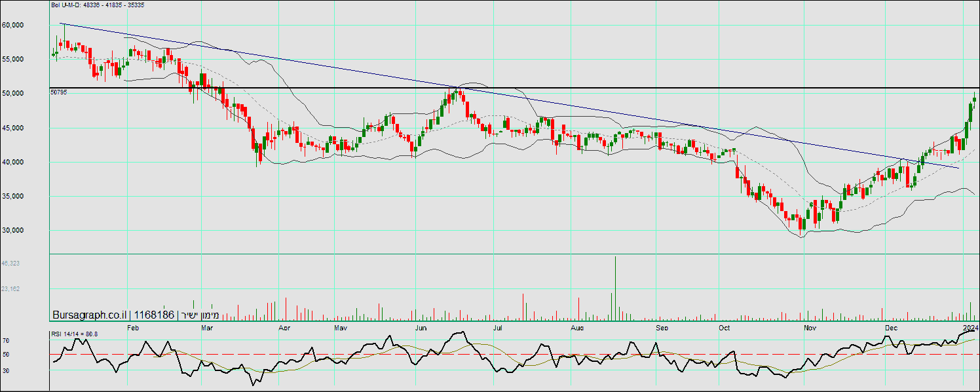Image resolution: width=980 pixels, height=392 pixels.
Task: Click the Oct label on time axis
Action: [724, 326]
